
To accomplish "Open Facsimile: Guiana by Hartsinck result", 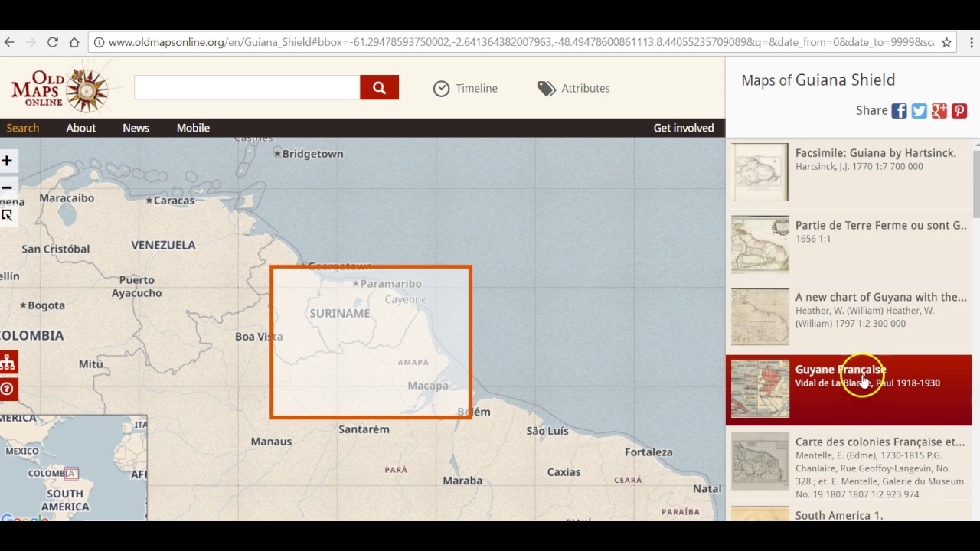I will pos(848,173).
